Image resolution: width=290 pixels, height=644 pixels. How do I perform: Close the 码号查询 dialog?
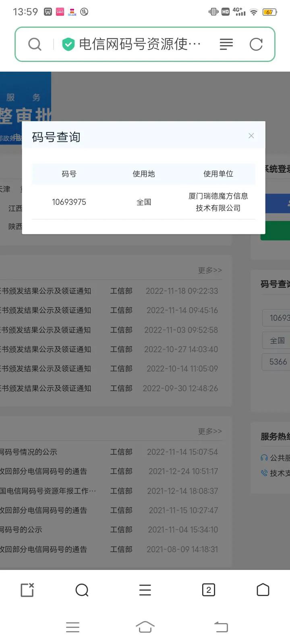pyautogui.click(x=251, y=136)
